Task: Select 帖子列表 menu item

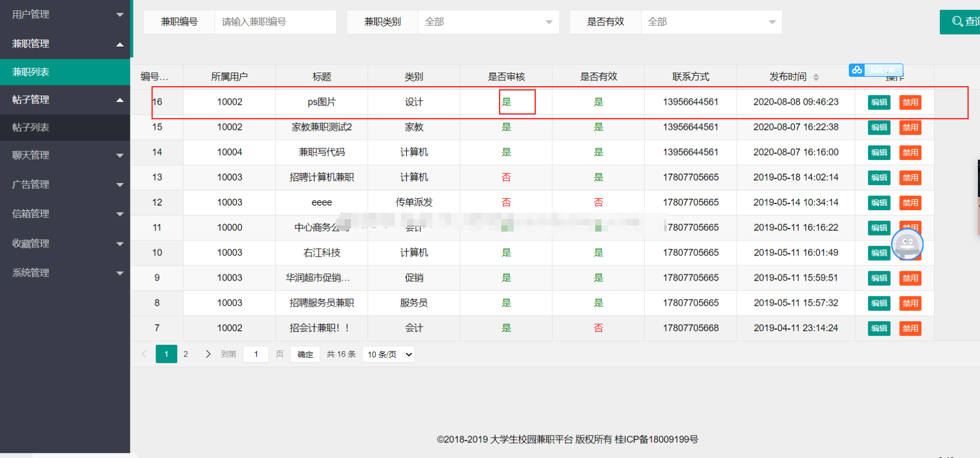Action: (x=65, y=127)
